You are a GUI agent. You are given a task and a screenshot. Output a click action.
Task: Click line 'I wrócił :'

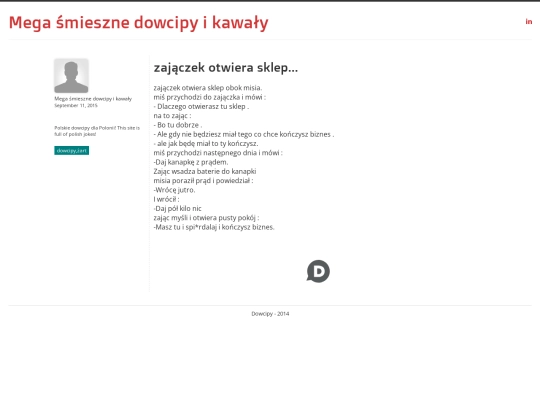click(x=166, y=199)
